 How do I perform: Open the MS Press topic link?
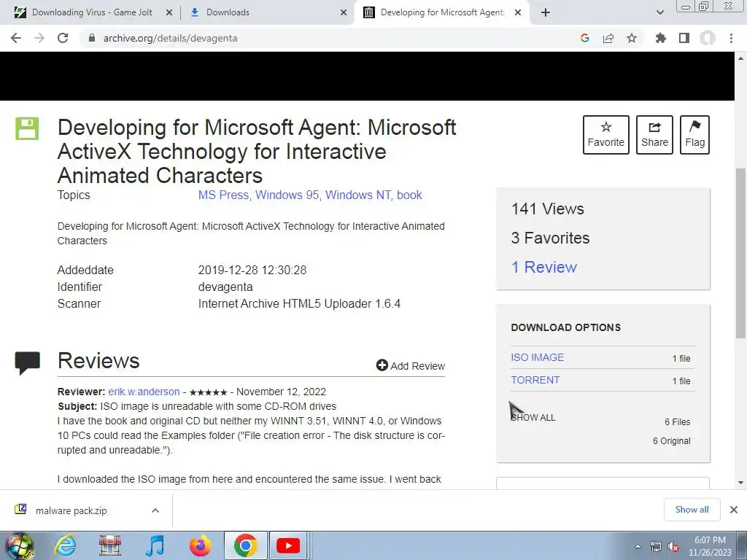click(223, 195)
